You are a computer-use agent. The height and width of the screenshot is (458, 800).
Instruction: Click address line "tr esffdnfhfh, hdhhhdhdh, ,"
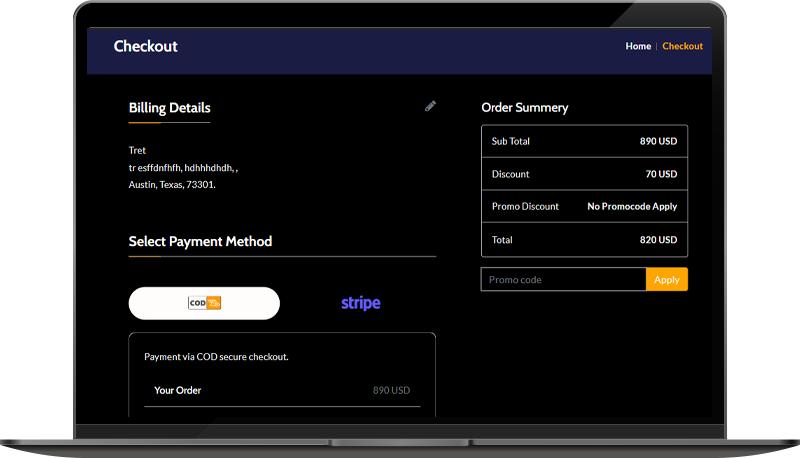(183, 168)
